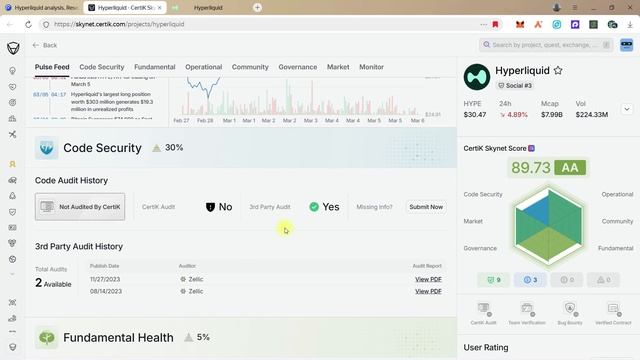The image size is (640, 360).
Task: Open the globe icon in left sidebar
Action: [13, 259]
